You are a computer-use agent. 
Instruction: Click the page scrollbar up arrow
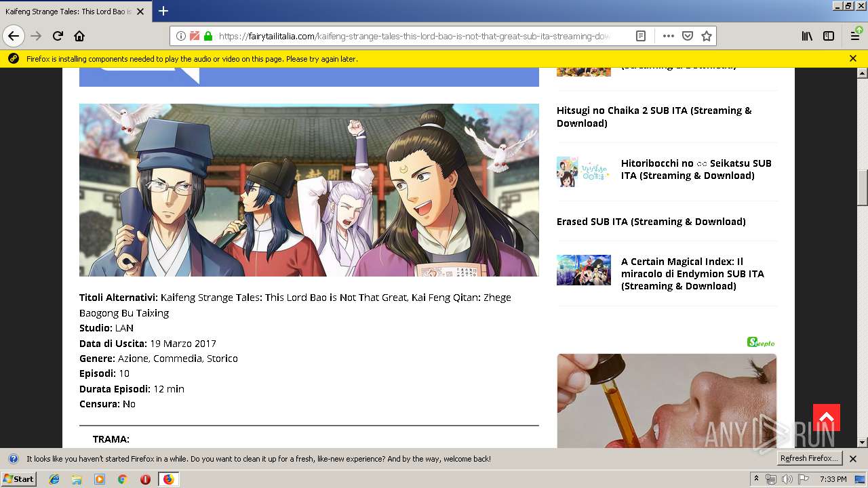[x=863, y=73]
